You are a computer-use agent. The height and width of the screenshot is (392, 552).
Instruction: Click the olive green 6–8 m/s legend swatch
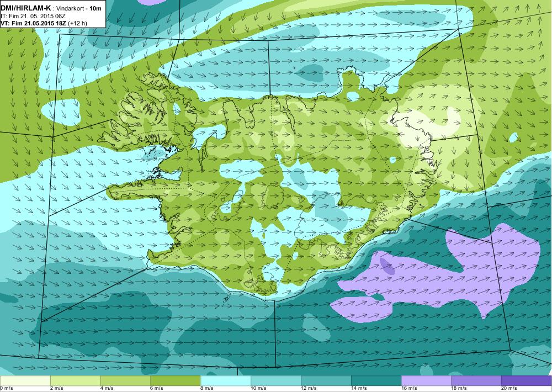click(x=176, y=381)
